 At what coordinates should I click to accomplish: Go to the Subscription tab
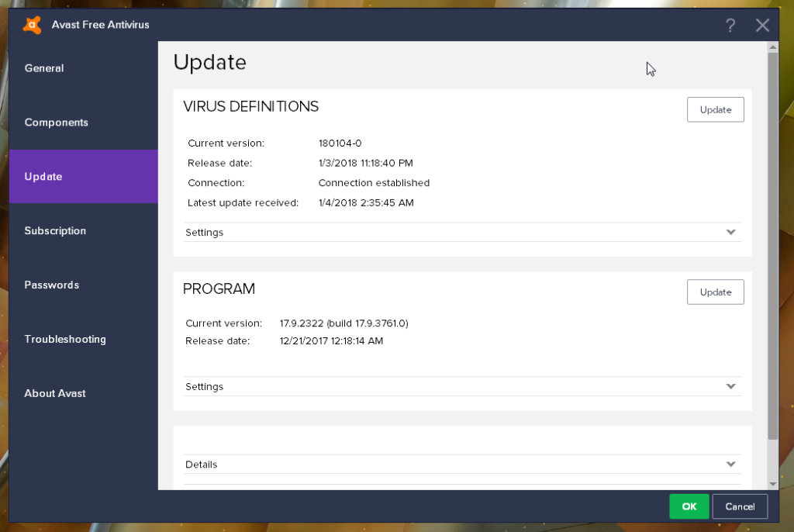coord(84,230)
